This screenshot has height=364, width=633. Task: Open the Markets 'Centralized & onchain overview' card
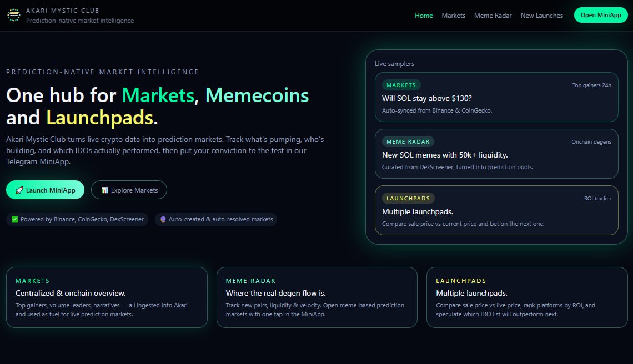107,297
